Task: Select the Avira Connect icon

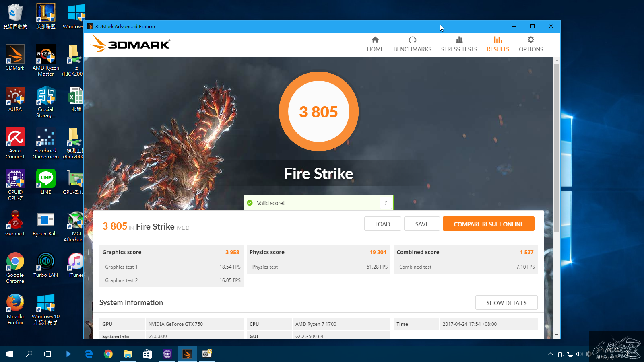Action: pos(15,143)
